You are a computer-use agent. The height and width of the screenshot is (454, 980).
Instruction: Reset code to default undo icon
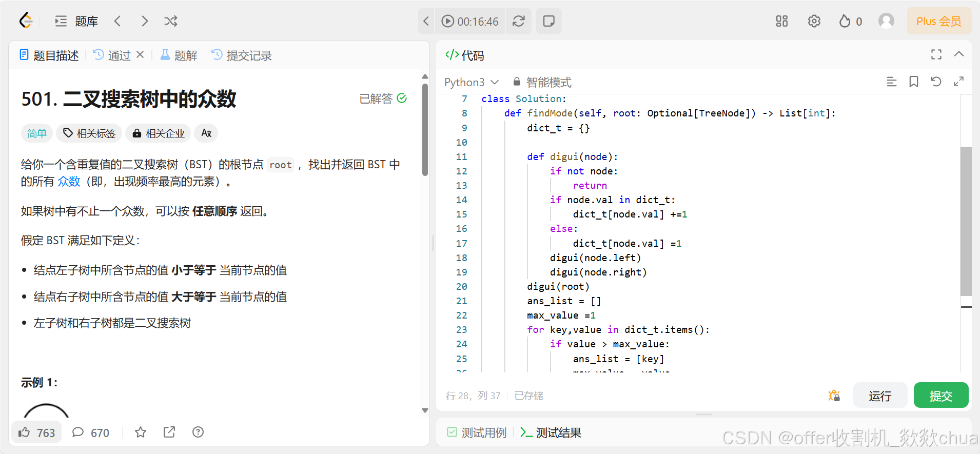(936, 82)
